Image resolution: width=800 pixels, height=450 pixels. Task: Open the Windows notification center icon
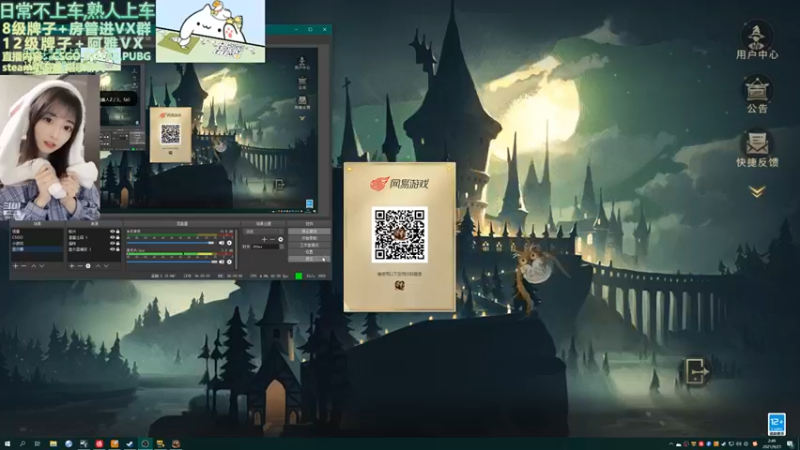click(x=790, y=444)
